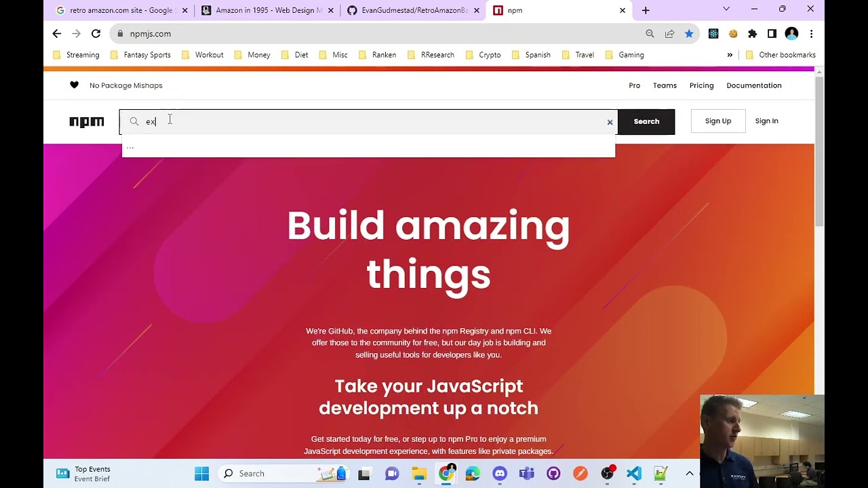Screen dimensions: 868x488
Task: Open the RResearch bookmarks folder
Action: pyautogui.click(x=431, y=55)
